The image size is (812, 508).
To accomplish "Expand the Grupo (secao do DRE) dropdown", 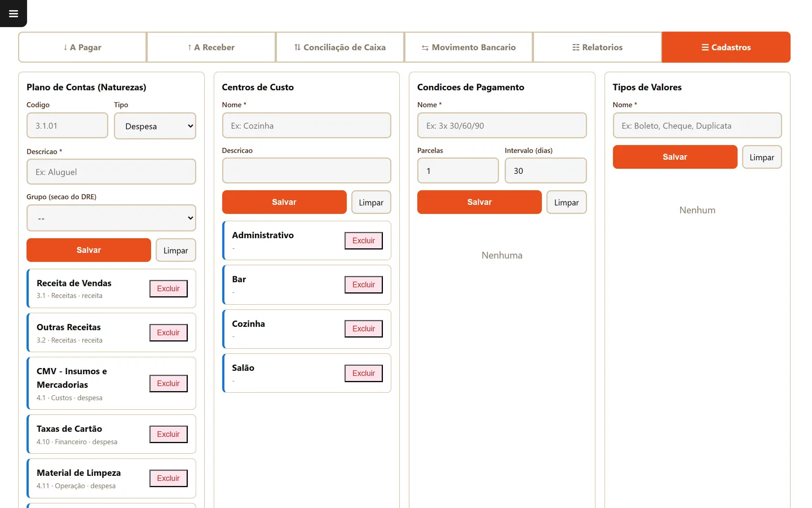I will pos(111,218).
